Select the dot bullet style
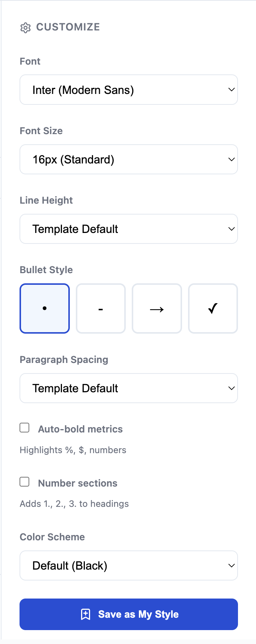 coord(44,308)
